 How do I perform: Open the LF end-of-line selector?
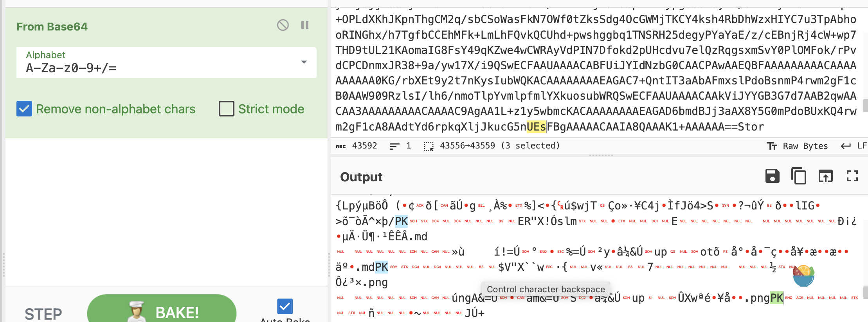854,146
